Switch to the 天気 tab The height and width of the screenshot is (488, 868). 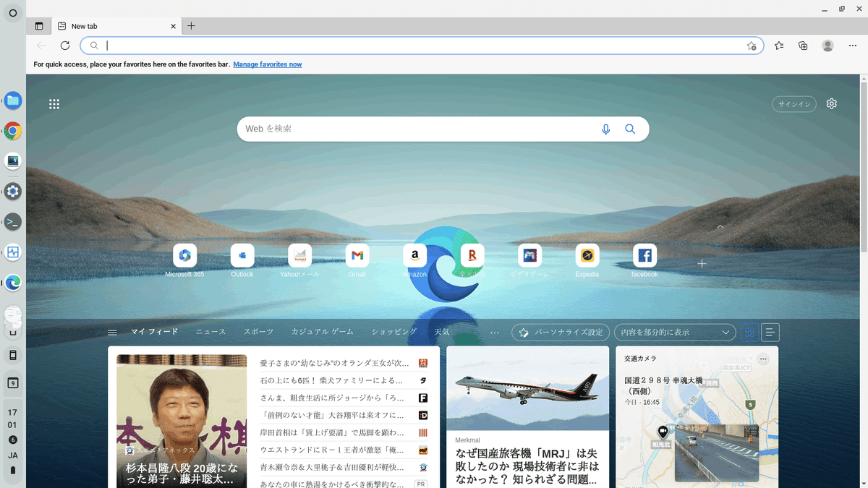click(442, 332)
